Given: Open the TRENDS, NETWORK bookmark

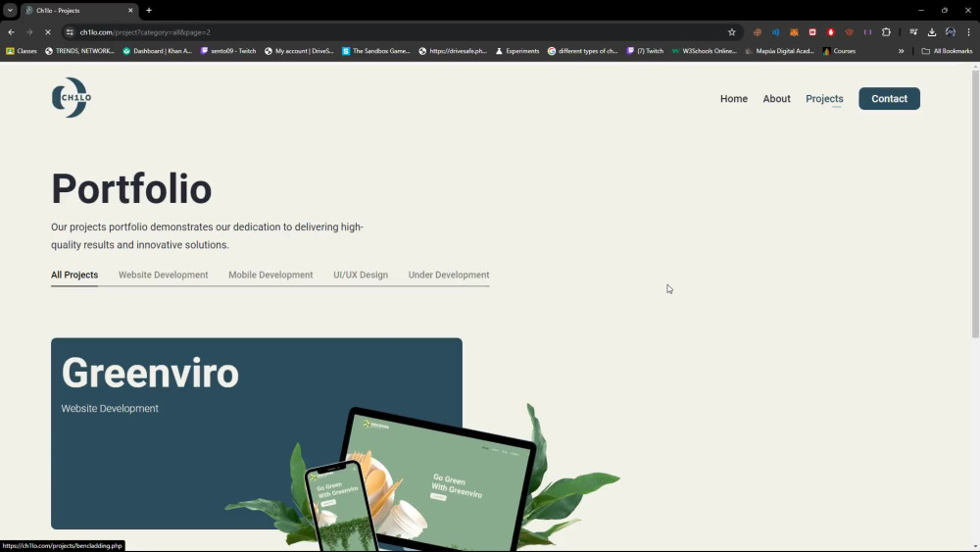Looking at the screenshot, I should point(79,51).
